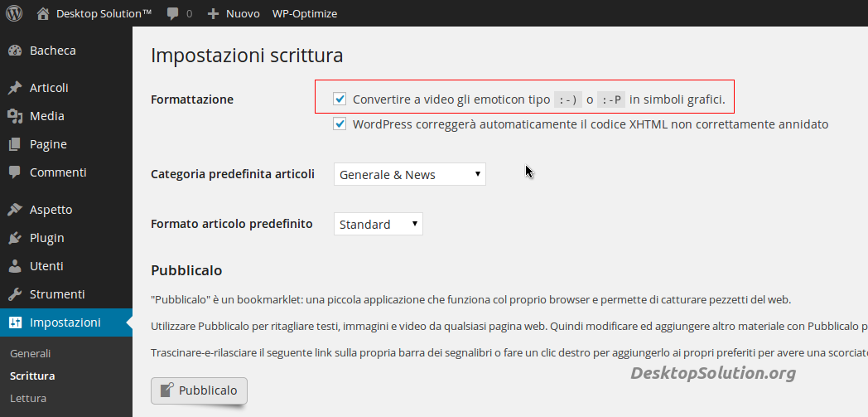Click the Pagine pages icon
The height and width of the screenshot is (417, 868).
point(15,144)
